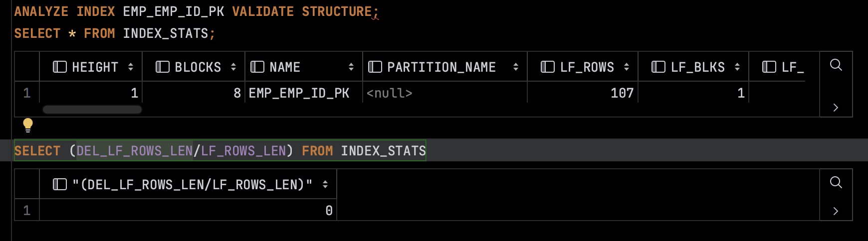The width and height of the screenshot is (868, 241).
Task: Click the column icon beside BLOCKS header
Action: click(163, 67)
